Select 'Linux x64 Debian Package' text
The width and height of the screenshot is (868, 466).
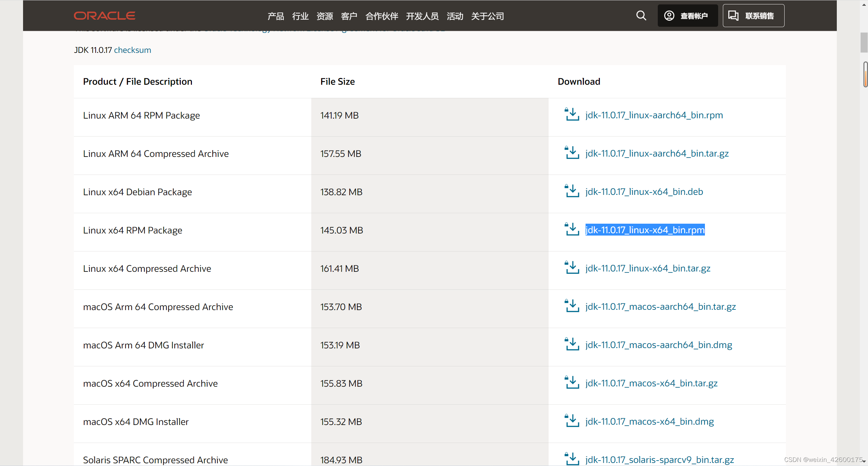[137, 192]
